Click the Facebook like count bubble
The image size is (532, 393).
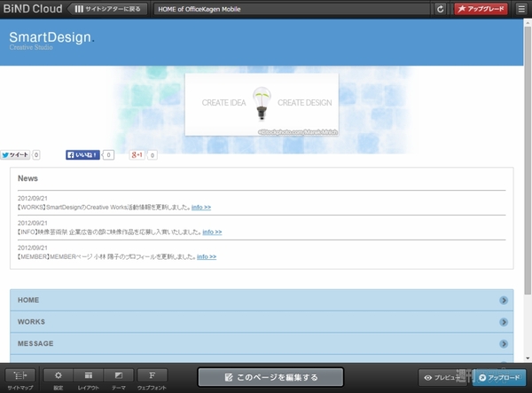point(108,155)
